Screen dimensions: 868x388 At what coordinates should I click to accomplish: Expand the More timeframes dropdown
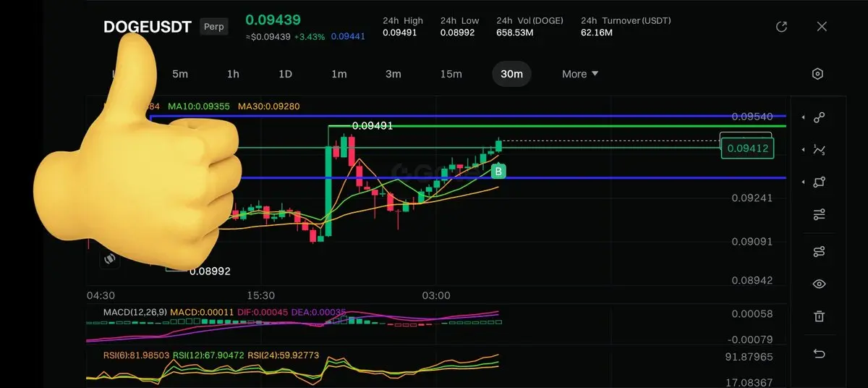580,74
